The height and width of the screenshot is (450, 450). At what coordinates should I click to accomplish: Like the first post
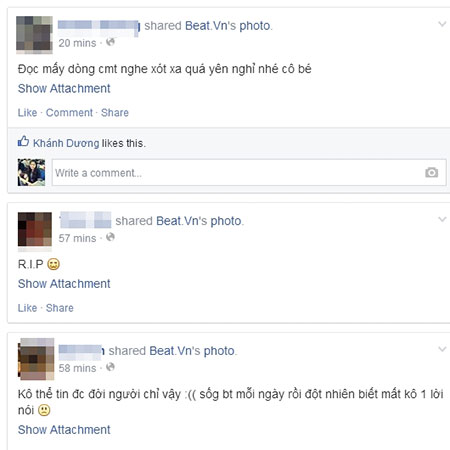click(27, 113)
